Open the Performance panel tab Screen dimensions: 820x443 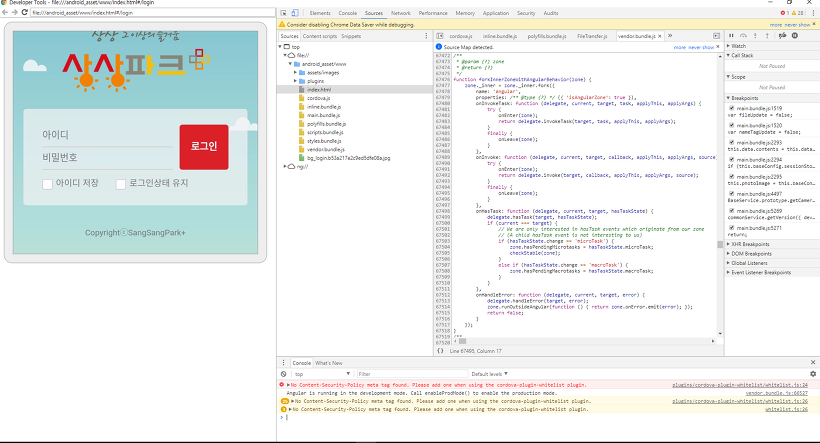click(x=433, y=13)
